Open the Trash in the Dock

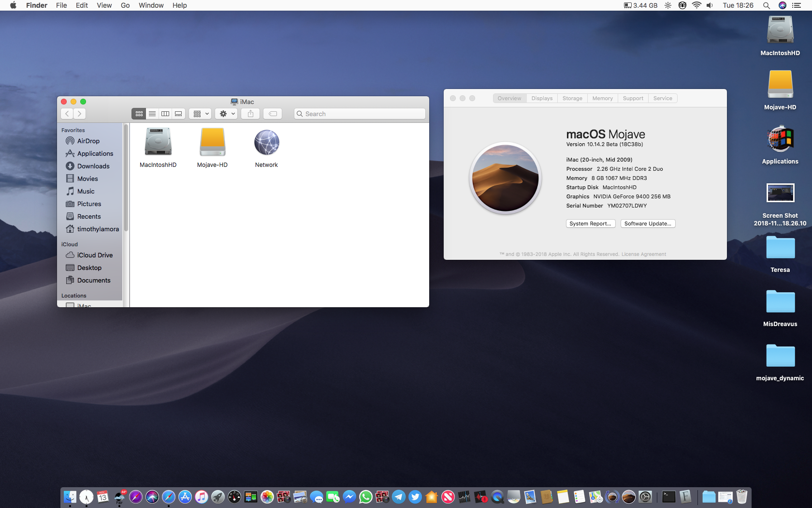tap(742, 496)
